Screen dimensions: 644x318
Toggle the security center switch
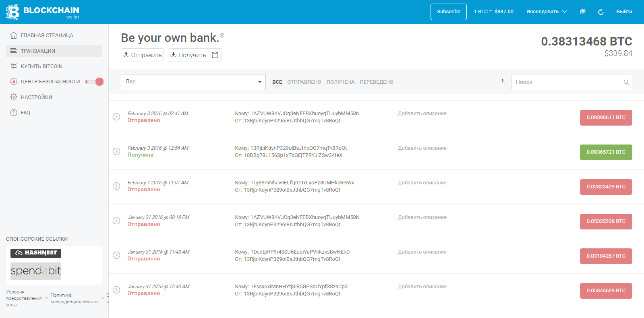click(x=95, y=82)
